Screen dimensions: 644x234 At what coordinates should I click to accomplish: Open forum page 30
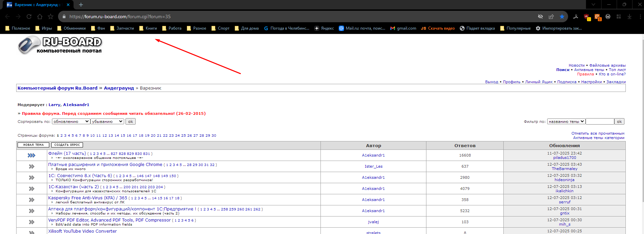[214, 135]
